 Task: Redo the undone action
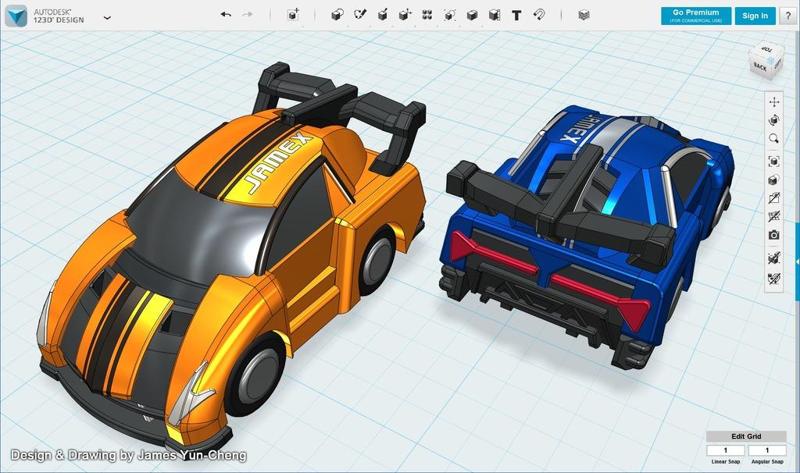247,15
